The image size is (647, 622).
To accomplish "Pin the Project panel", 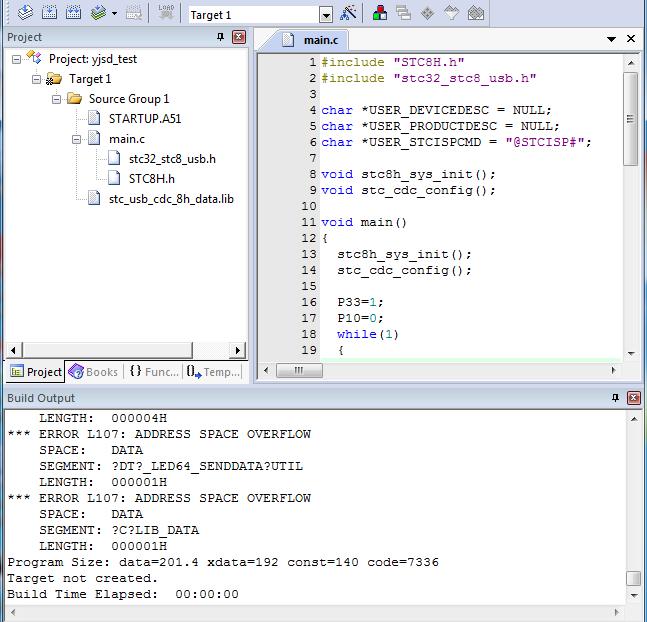I will coord(220,37).
